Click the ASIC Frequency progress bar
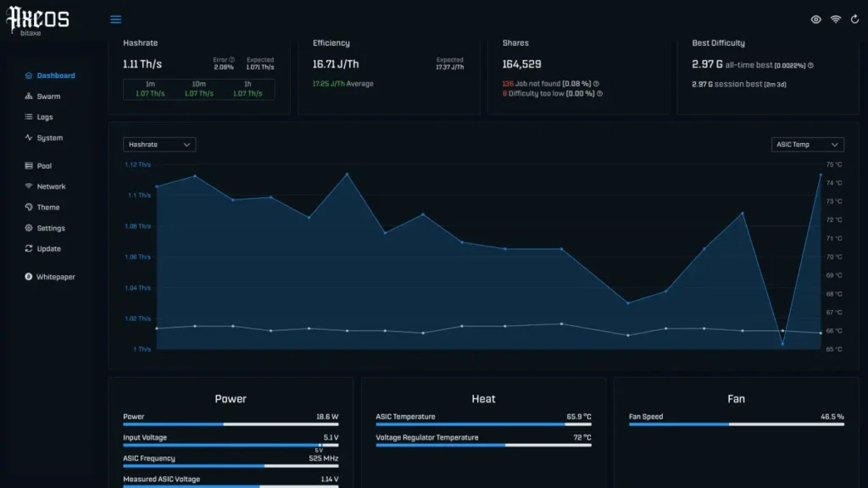Image resolution: width=868 pixels, height=488 pixels. [231, 466]
